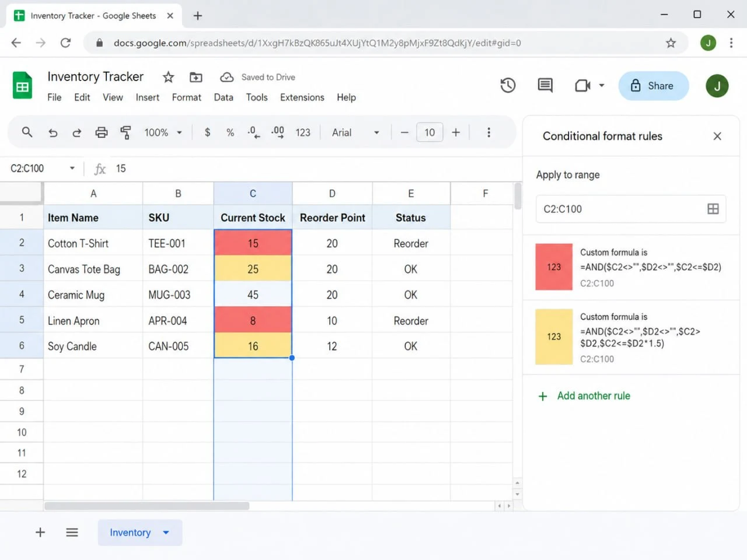
Task: Open the Google account avatar J
Action: pyautogui.click(x=717, y=86)
